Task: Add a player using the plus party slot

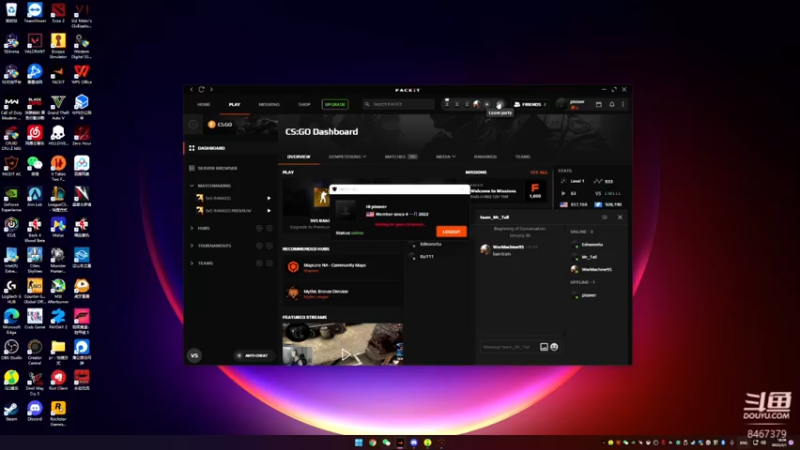Action: tap(487, 104)
